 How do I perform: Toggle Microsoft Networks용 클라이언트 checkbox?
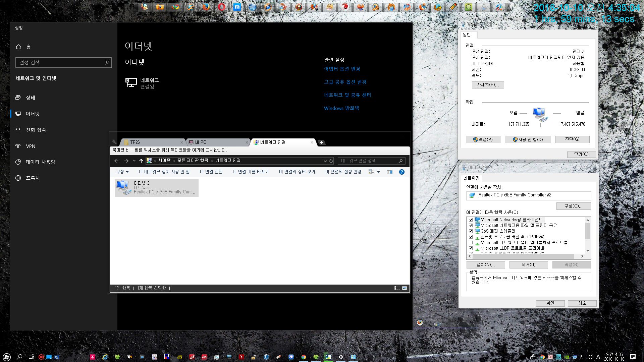click(471, 220)
